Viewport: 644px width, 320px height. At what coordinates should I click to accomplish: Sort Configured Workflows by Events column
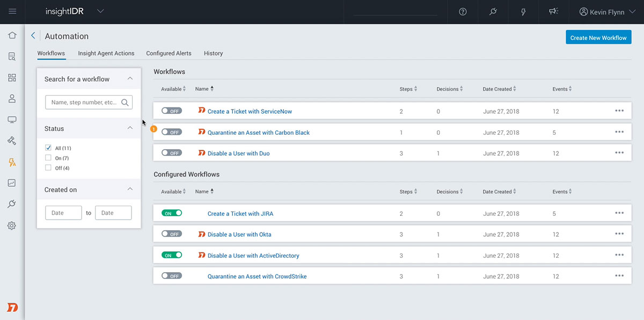562,192
